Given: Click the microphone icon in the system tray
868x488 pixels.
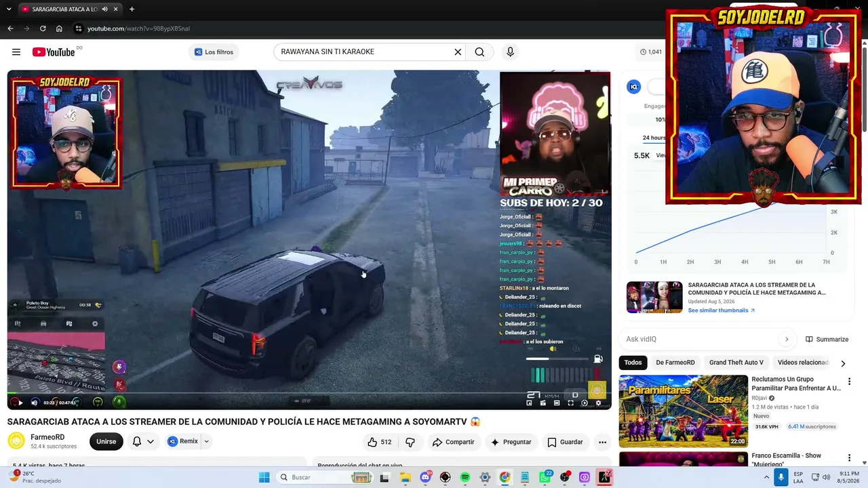Looking at the screenshot, I should (781, 478).
